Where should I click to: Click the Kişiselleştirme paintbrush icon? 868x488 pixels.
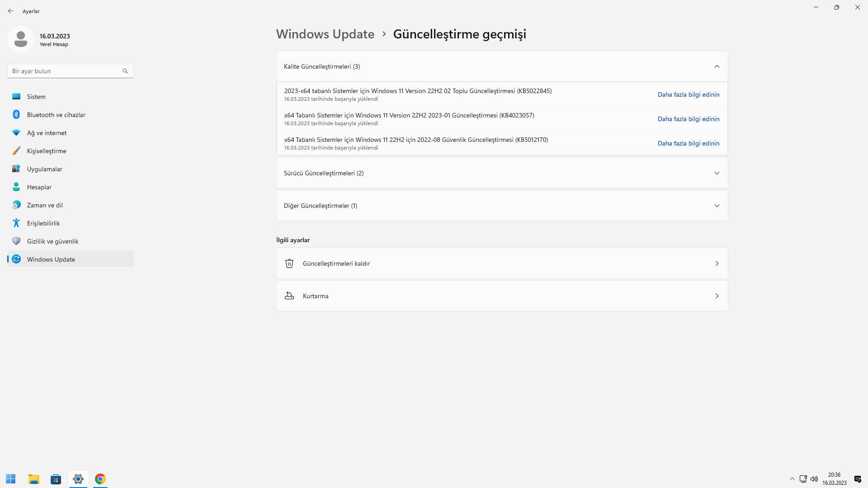pyautogui.click(x=16, y=151)
